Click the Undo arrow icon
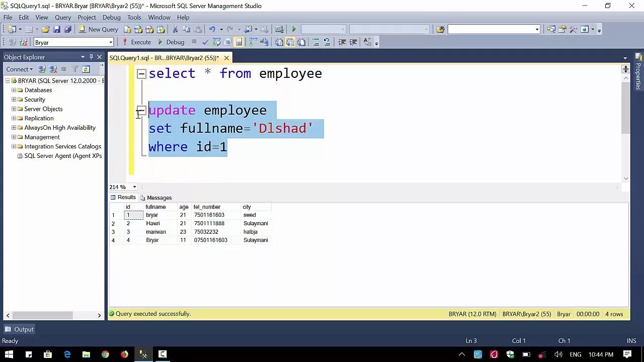Image resolution: width=644 pixels, height=362 pixels. pos(212,29)
